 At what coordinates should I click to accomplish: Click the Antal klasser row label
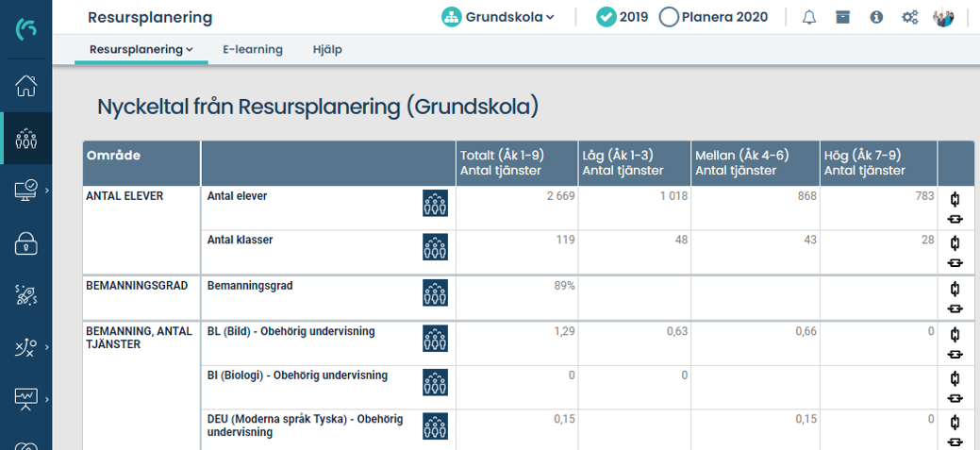click(240, 240)
